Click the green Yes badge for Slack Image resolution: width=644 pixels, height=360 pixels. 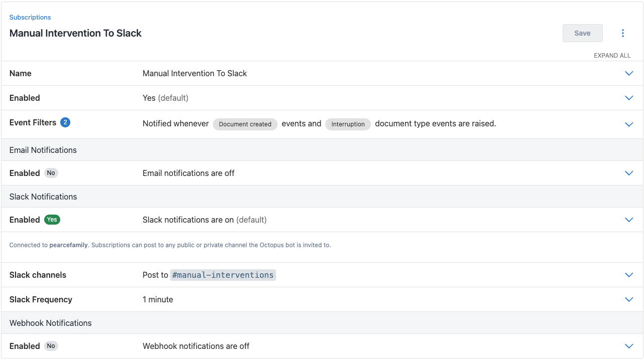tap(52, 220)
